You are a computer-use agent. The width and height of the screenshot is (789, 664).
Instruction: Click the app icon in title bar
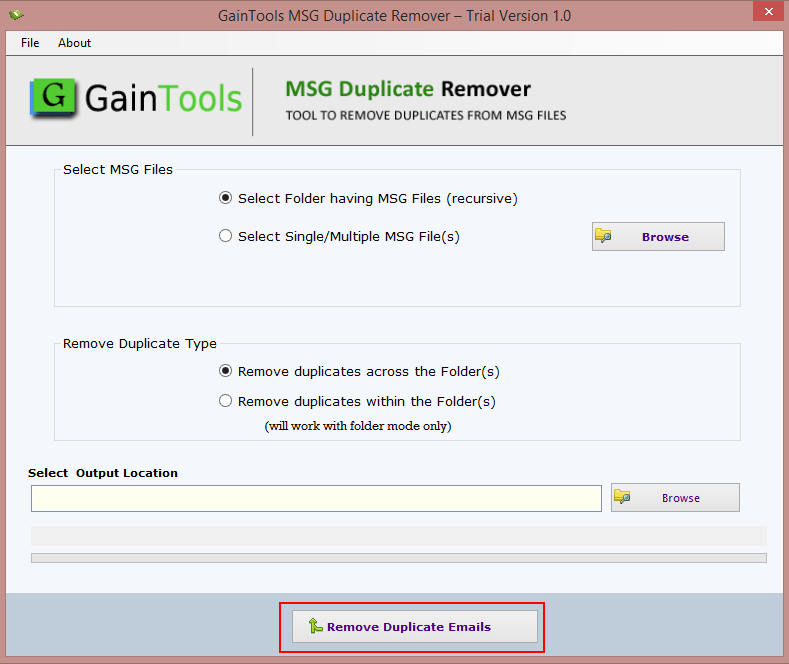(16, 15)
